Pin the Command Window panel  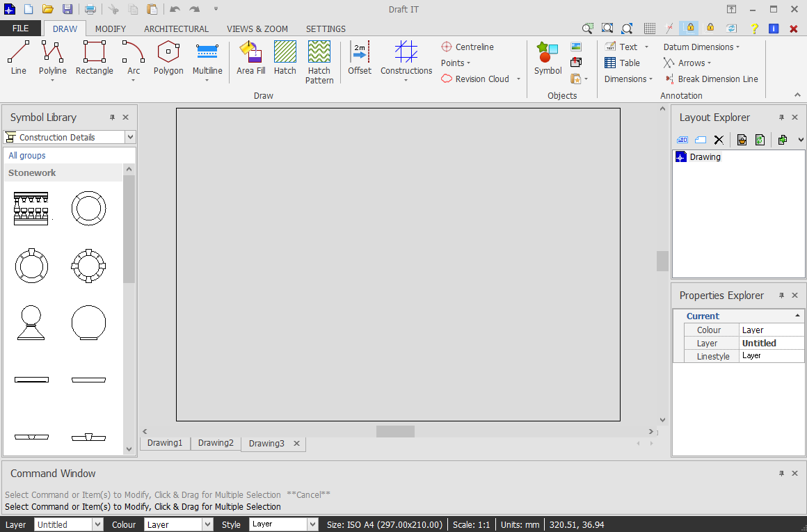[781, 474]
